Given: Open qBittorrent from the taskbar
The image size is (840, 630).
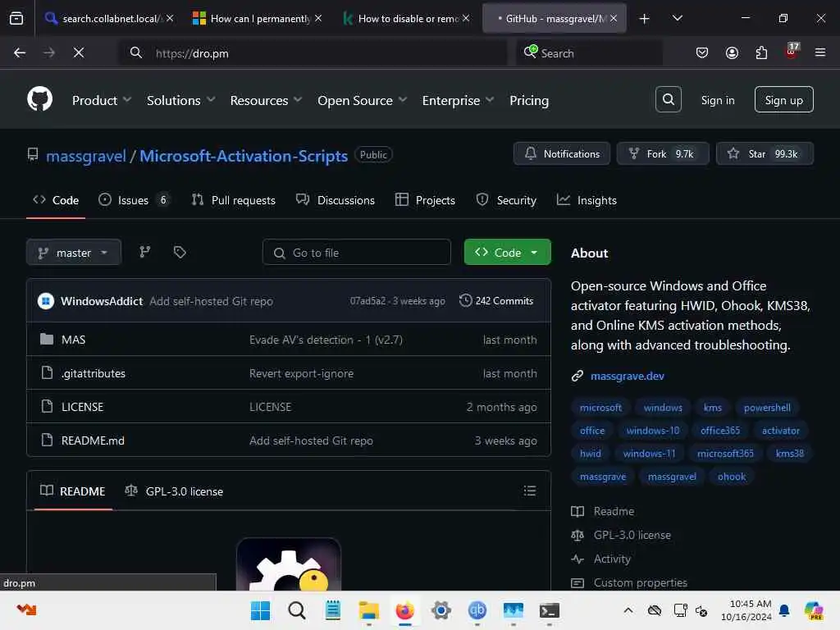Looking at the screenshot, I should click(x=477, y=610).
